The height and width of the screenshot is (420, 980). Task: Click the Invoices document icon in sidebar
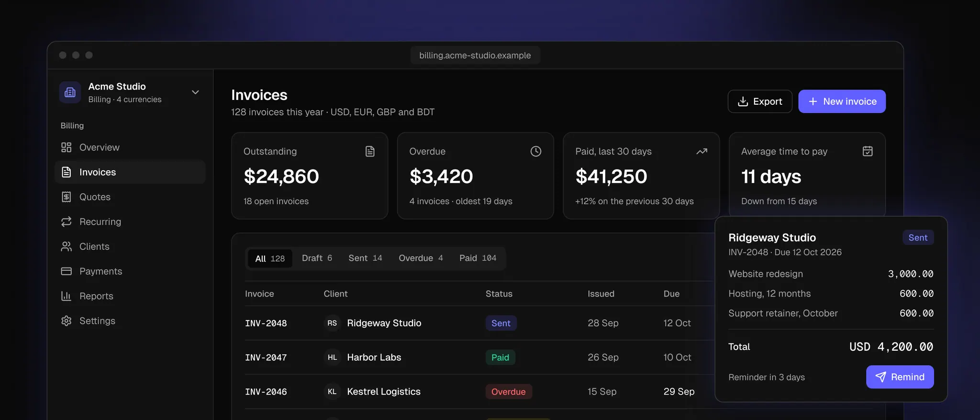click(x=66, y=172)
